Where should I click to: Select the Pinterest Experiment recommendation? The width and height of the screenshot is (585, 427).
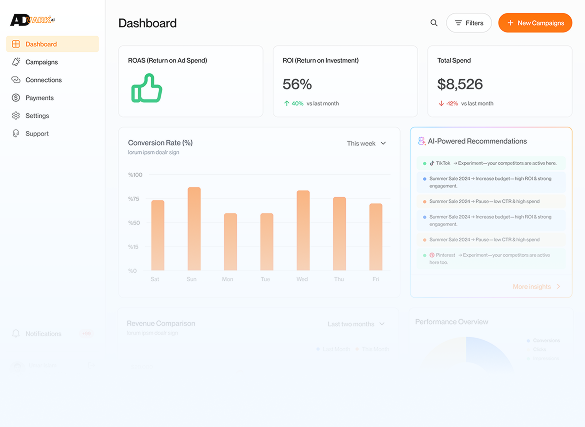click(x=491, y=258)
